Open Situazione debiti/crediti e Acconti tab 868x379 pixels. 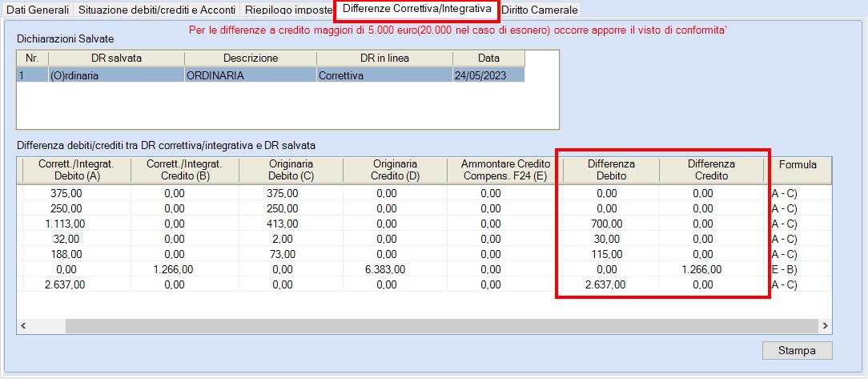pos(158,10)
